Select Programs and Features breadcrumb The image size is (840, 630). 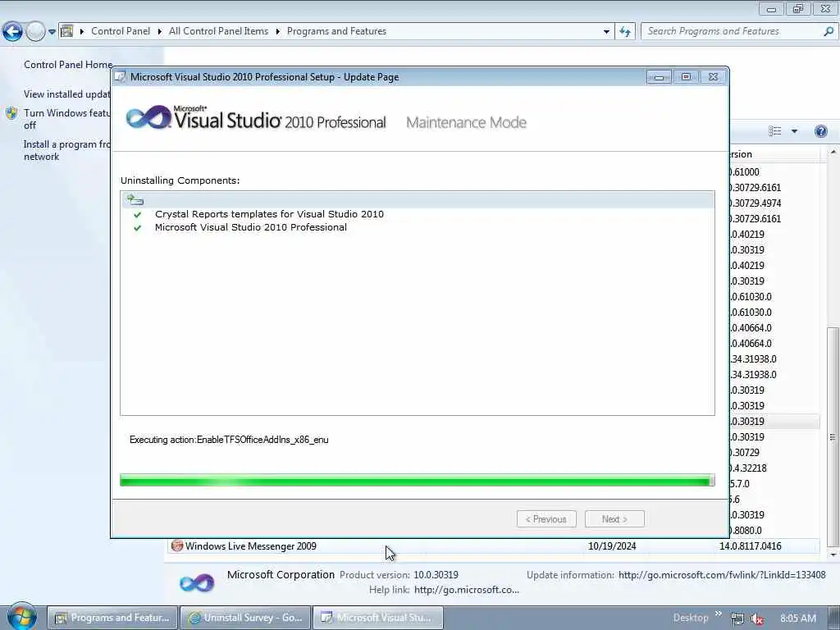click(336, 31)
